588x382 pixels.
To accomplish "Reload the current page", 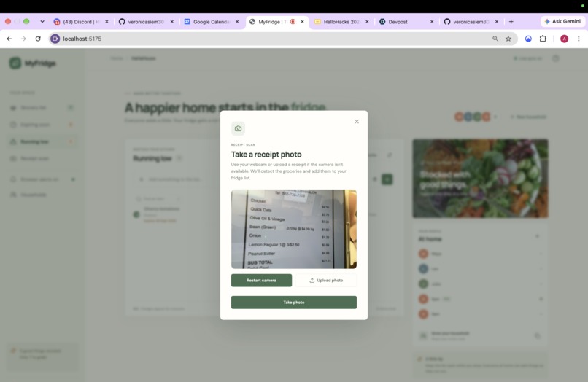I will coord(38,39).
